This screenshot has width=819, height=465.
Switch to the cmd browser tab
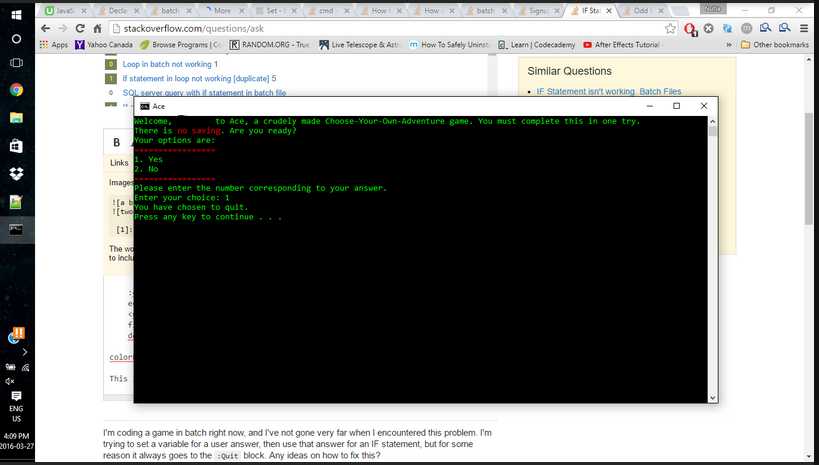tap(326, 10)
